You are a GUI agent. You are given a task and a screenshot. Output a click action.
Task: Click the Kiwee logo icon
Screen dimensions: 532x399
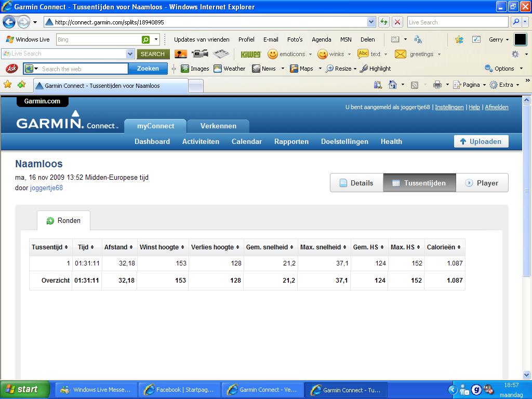click(x=251, y=54)
